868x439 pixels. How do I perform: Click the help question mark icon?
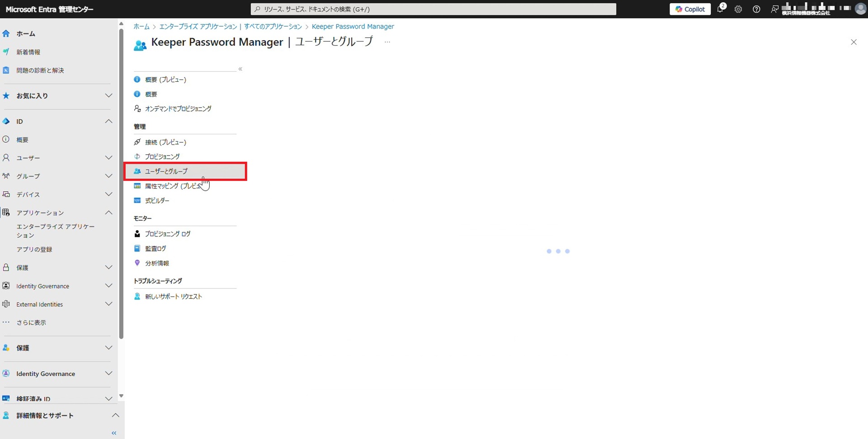tap(756, 9)
